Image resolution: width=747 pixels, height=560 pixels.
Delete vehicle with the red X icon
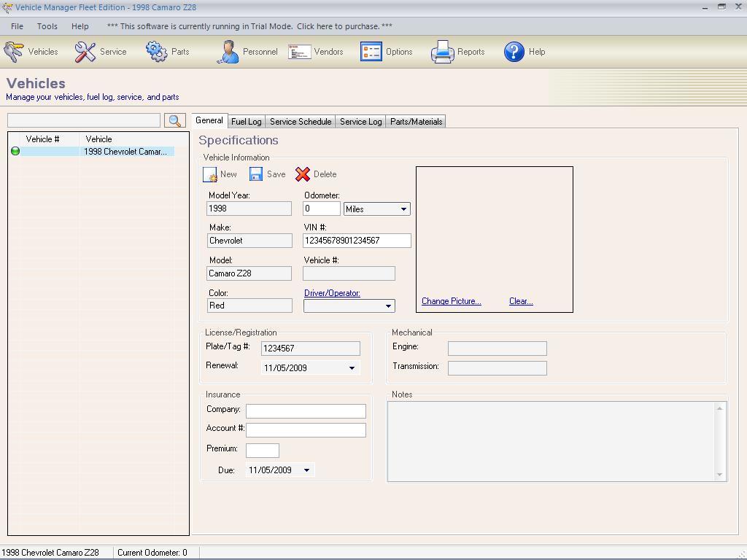303,174
